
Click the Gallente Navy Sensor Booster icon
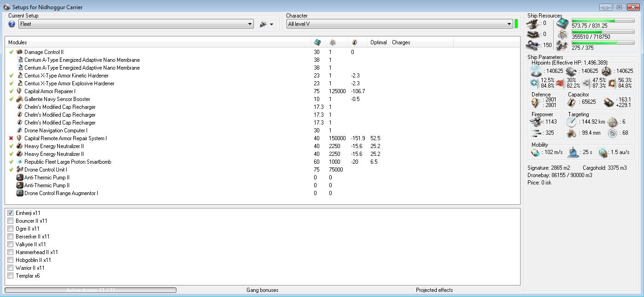[x=20, y=99]
